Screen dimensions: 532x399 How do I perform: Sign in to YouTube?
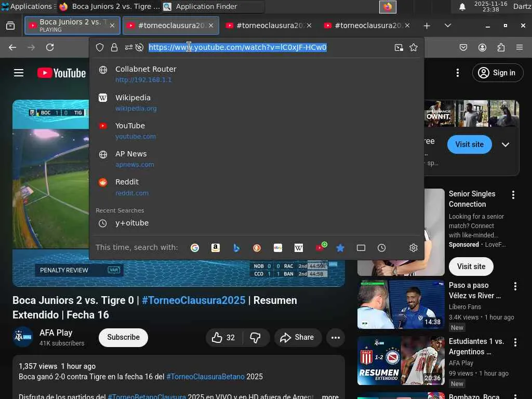(x=498, y=73)
